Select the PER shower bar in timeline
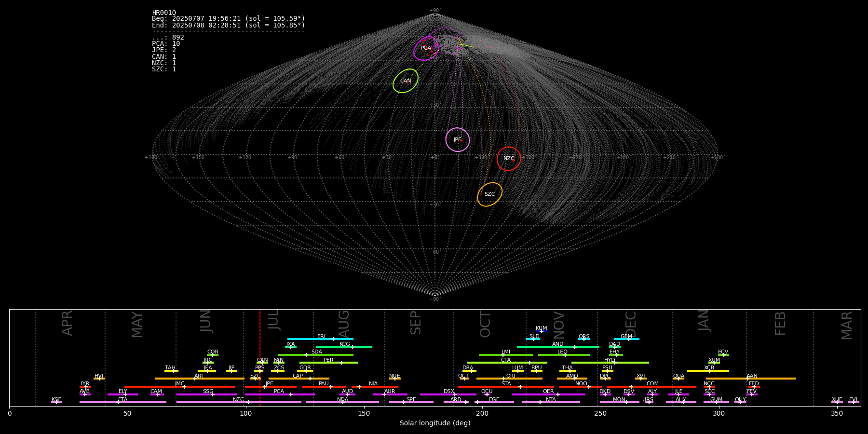868x434 pixels. pos(328,363)
